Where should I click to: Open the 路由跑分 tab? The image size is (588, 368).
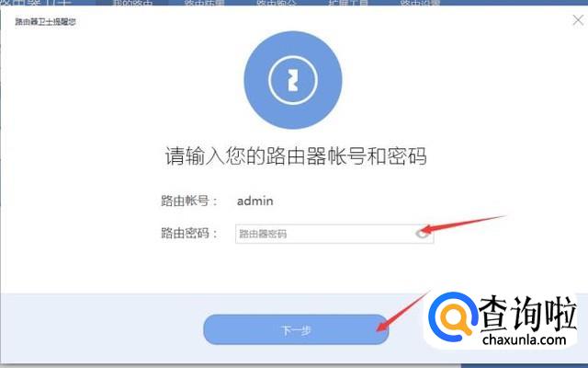click(276, 3)
